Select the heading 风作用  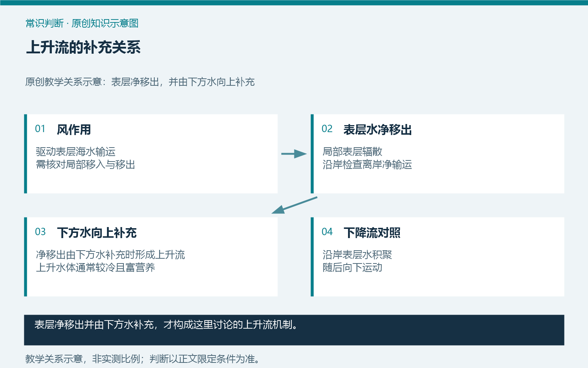(x=74, y=130)
